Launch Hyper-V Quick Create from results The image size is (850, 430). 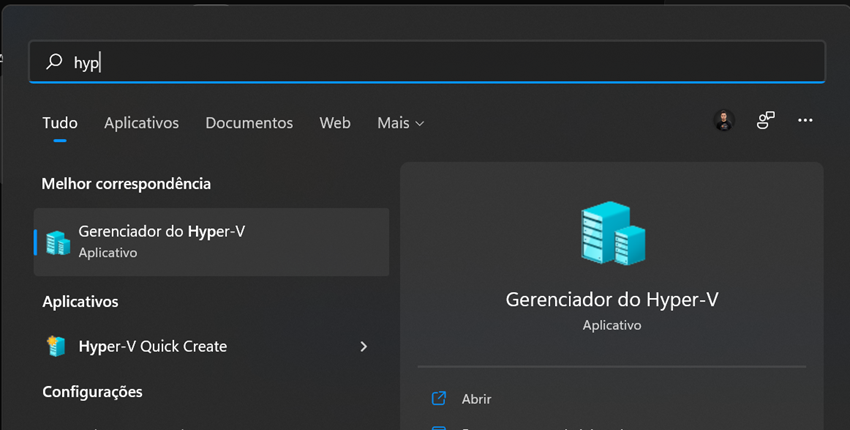(x=153, y=346)
